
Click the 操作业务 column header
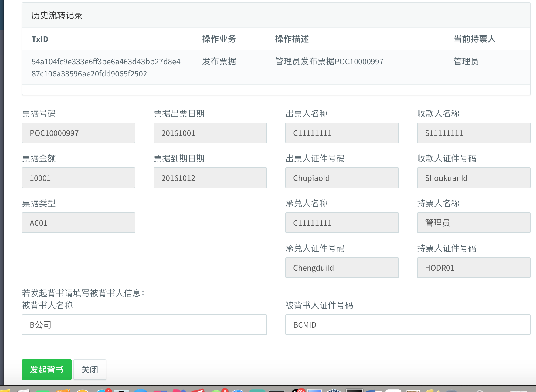tap(219, 39)
